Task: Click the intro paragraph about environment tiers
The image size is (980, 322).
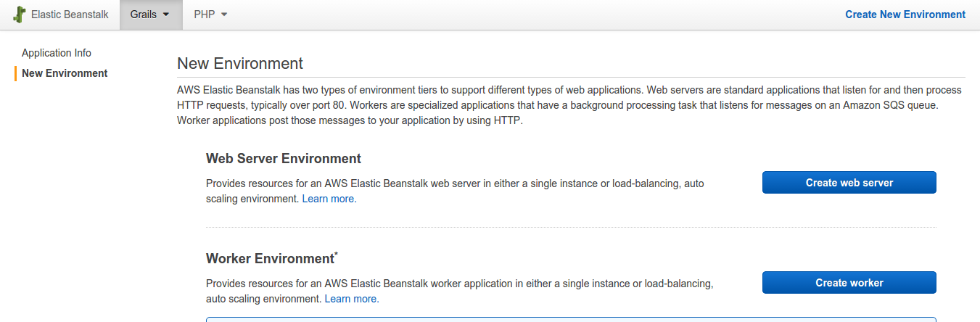Action: pyautogui.click(x=569, y=106)
